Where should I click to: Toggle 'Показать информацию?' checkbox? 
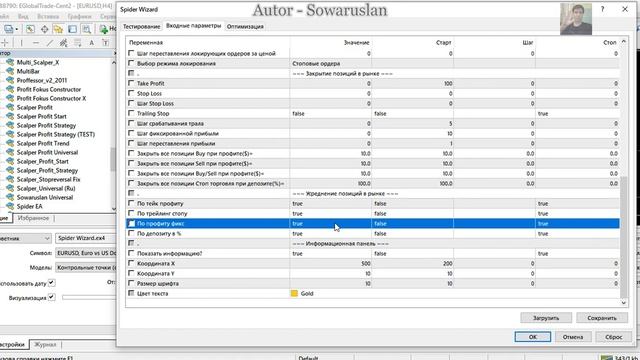[x=131, y=253]
